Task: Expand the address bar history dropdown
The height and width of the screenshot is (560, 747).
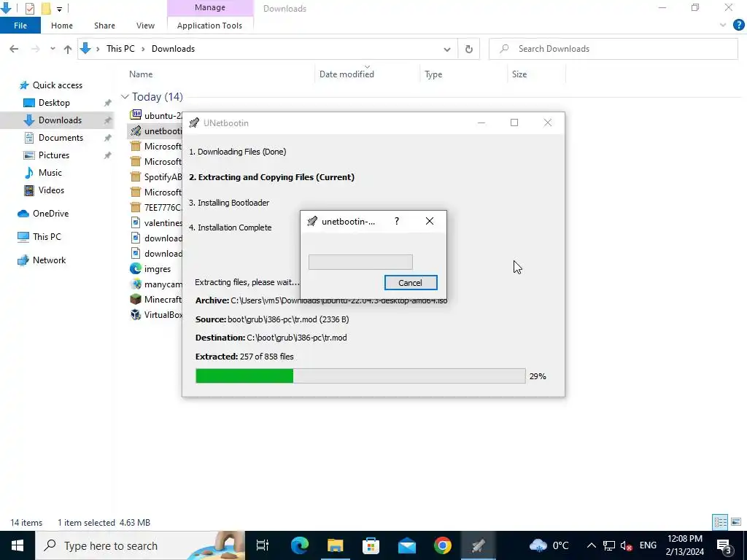Action: pyautogui.click(x=447, y=49)
